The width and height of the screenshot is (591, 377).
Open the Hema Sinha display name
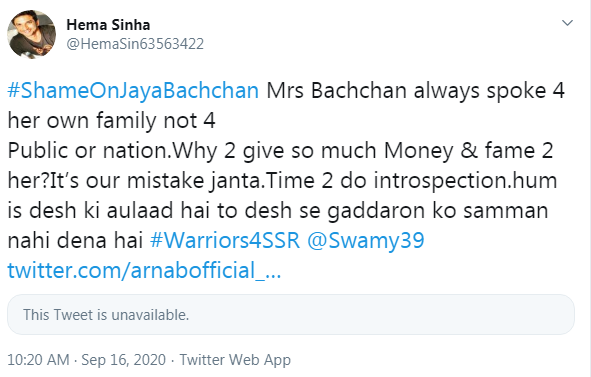(108, 25)
